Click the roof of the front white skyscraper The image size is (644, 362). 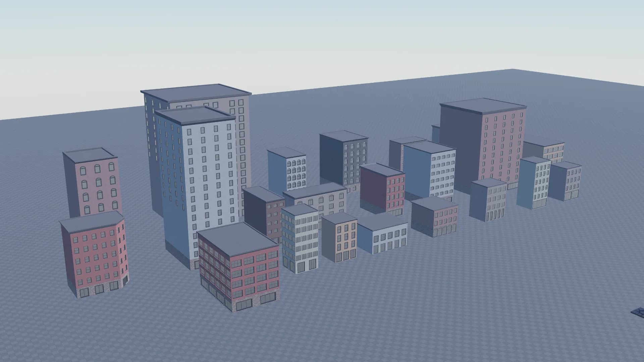tap(196, 116)
